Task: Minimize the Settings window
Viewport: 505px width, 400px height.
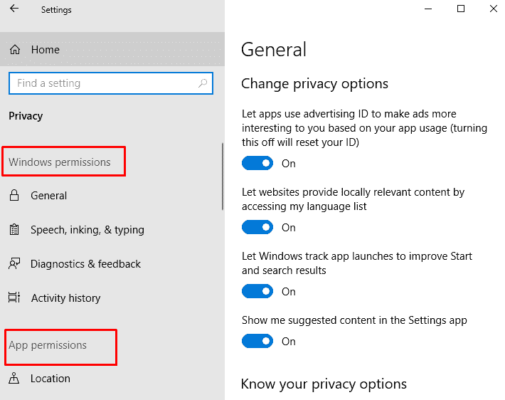Action: click(x=428, y=9)
